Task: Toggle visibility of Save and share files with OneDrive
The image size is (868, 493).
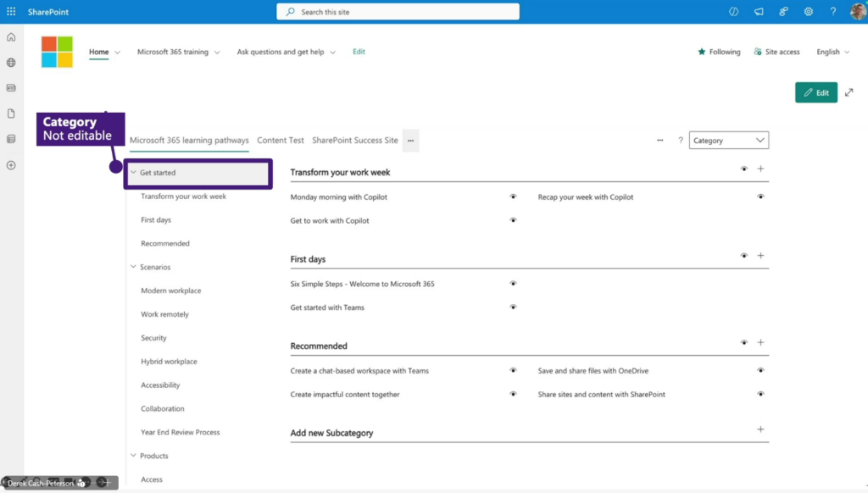Action: click(760, 370)
